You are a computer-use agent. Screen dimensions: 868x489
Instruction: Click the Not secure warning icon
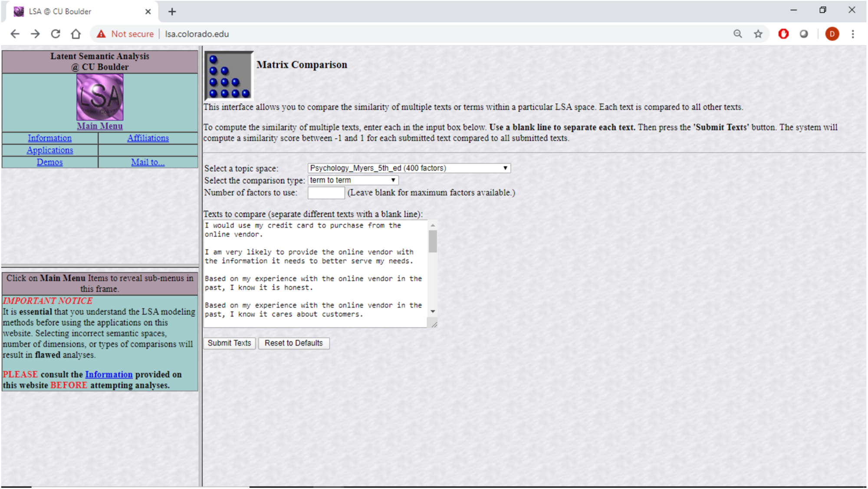[x=101, y=34]
